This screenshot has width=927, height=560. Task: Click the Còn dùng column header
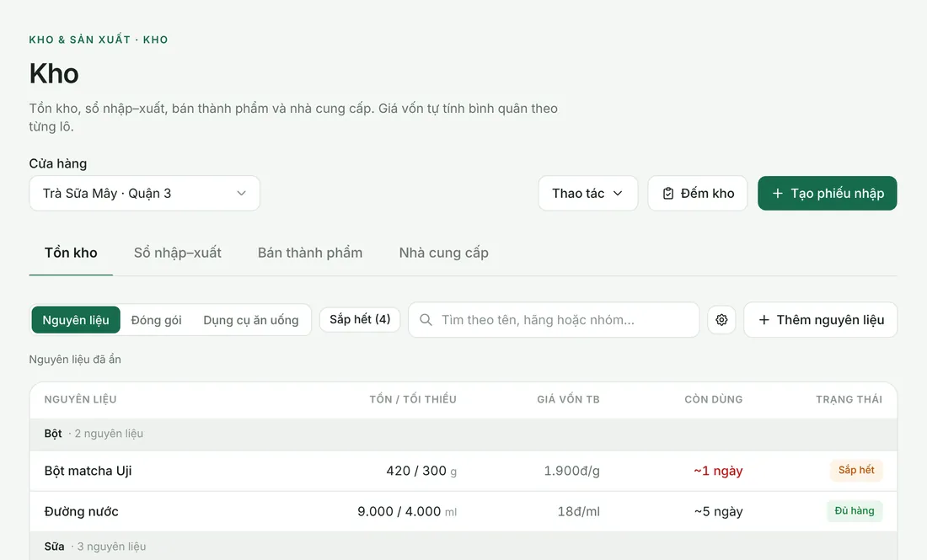714,399
